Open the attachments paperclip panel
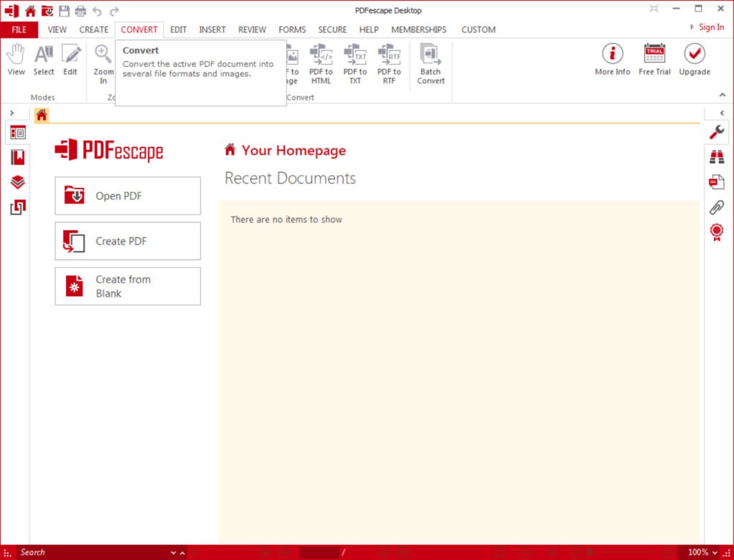734x560 pixels. [x=717, y=207]
